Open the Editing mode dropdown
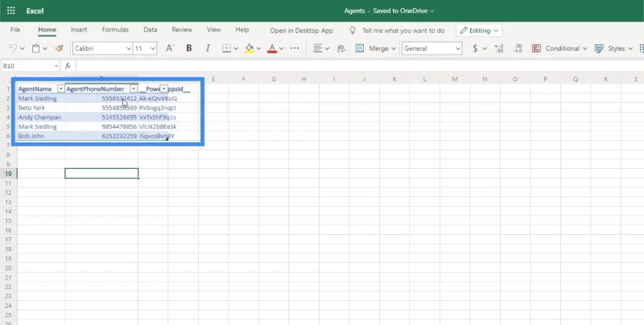The image size is (644, 325). coord(479,31)
